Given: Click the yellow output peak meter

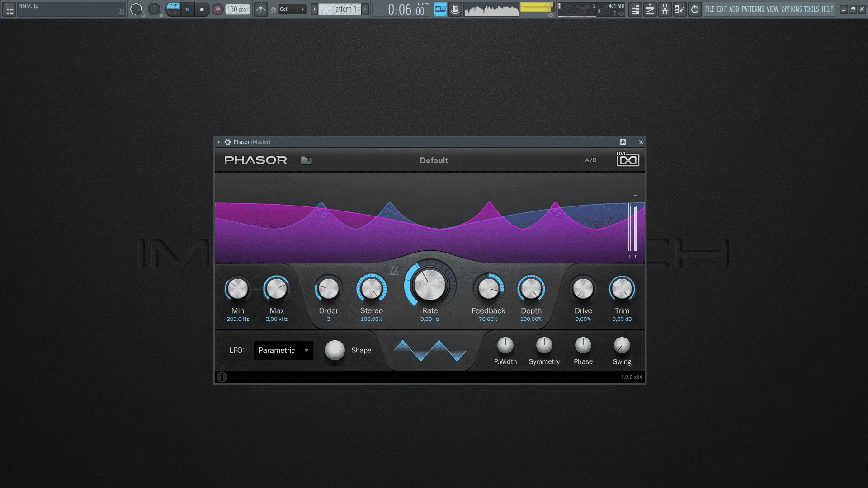Looking at the screenshot, I should pyautogui.click(x=537, y=7).
